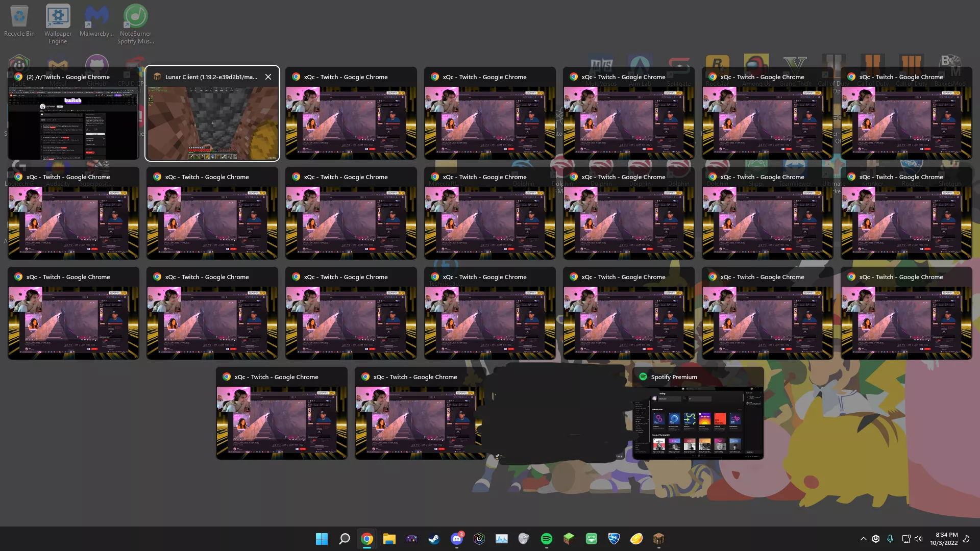Screen dimensions: 980x551
Task: Open the volume control in system tray
Action: [918, 539]
